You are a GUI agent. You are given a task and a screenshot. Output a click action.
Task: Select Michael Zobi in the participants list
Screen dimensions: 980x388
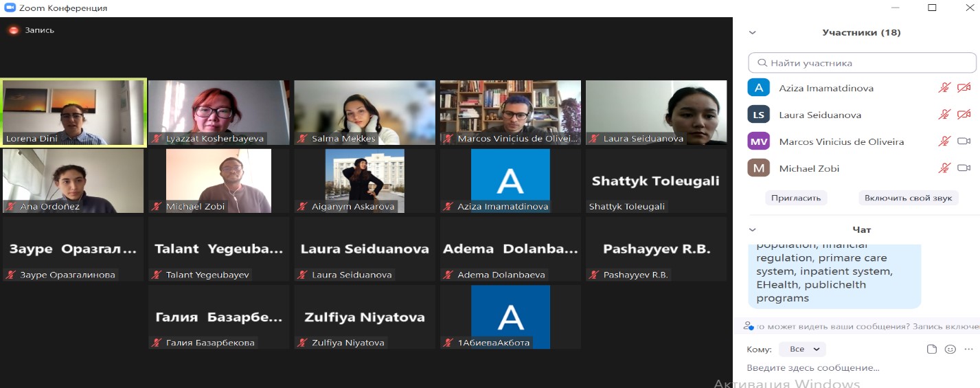(809, 168)
